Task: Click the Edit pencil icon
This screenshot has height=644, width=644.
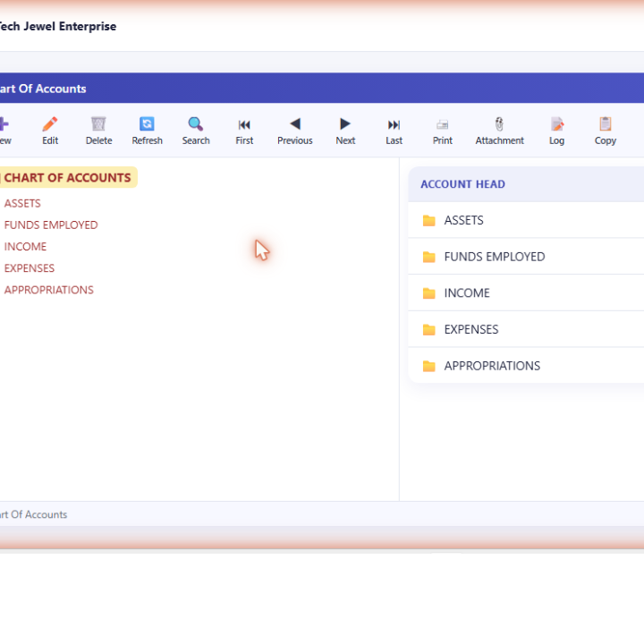Action: point(50,123)
